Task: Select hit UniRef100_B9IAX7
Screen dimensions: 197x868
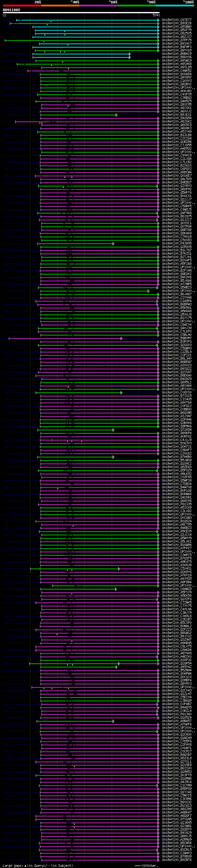Action: [177, 43]
